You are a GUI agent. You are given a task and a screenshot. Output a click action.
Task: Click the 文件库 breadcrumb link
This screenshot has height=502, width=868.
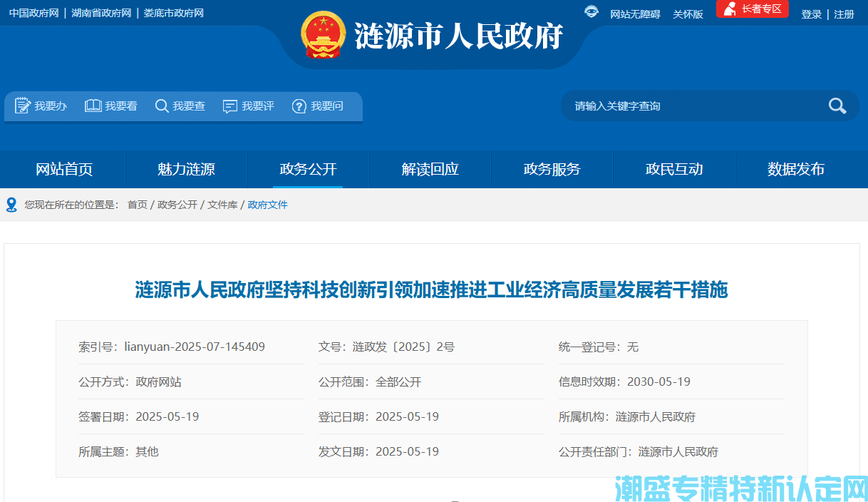(x=222, y=205)
